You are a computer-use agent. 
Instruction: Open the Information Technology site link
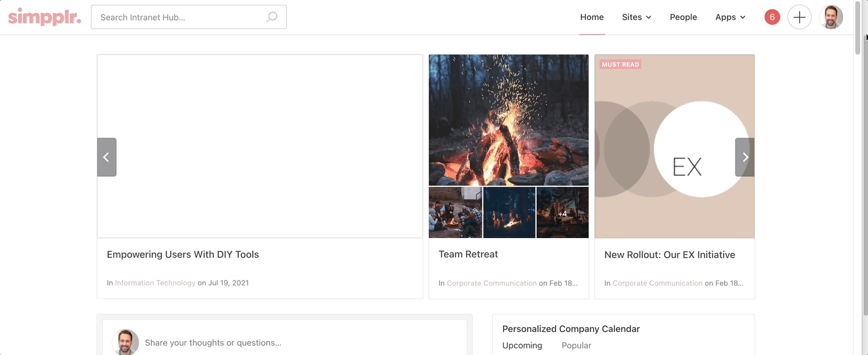155,283
